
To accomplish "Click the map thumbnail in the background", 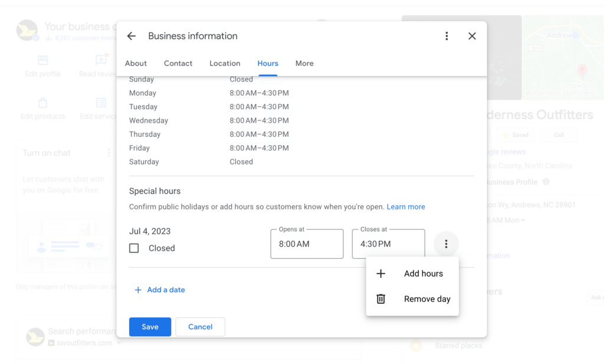I will tap(563, 57).
